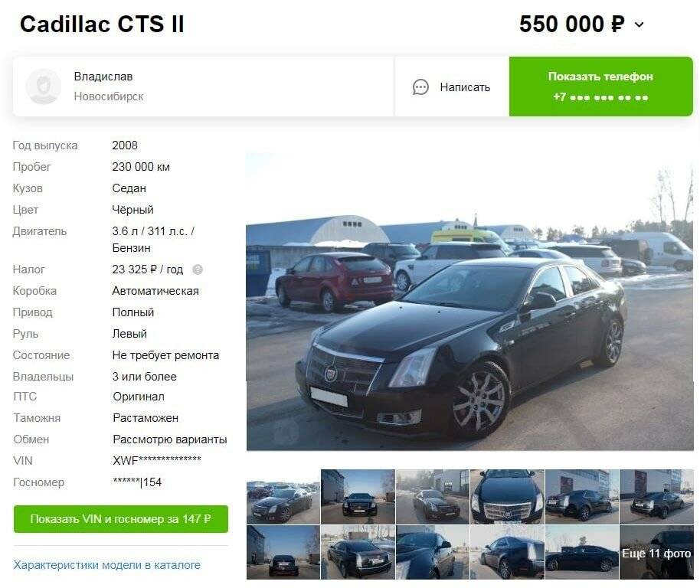
Task: Open Характеристики модели в каталоге link
Action: point(106,565)
